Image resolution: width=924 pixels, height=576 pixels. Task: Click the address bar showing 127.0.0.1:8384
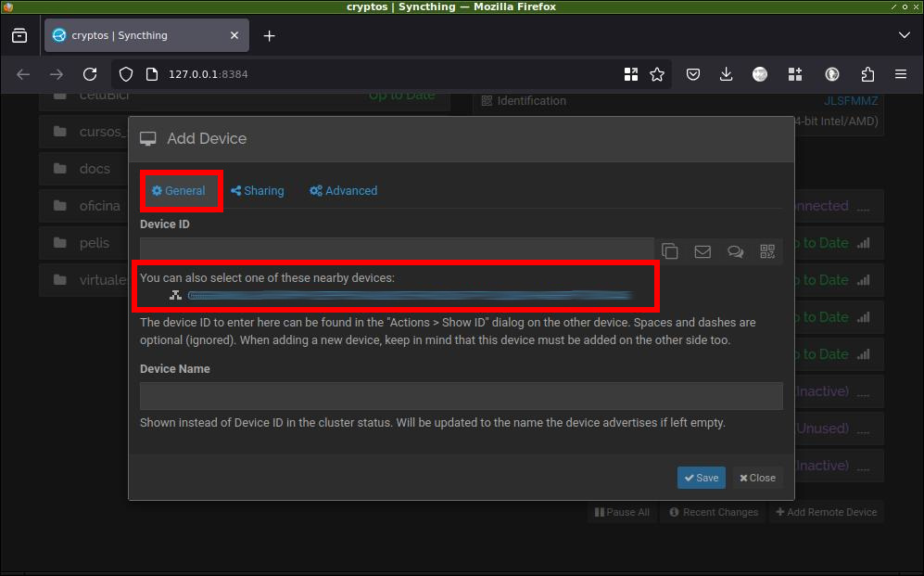(x=389, y=74)
